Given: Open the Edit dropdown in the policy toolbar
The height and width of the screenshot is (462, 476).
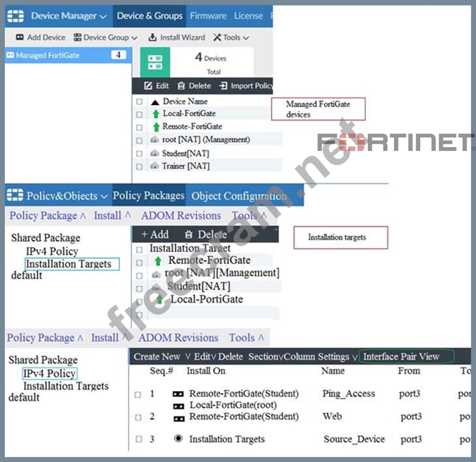Looking at the screenshot, I should (x=205, y=357).
